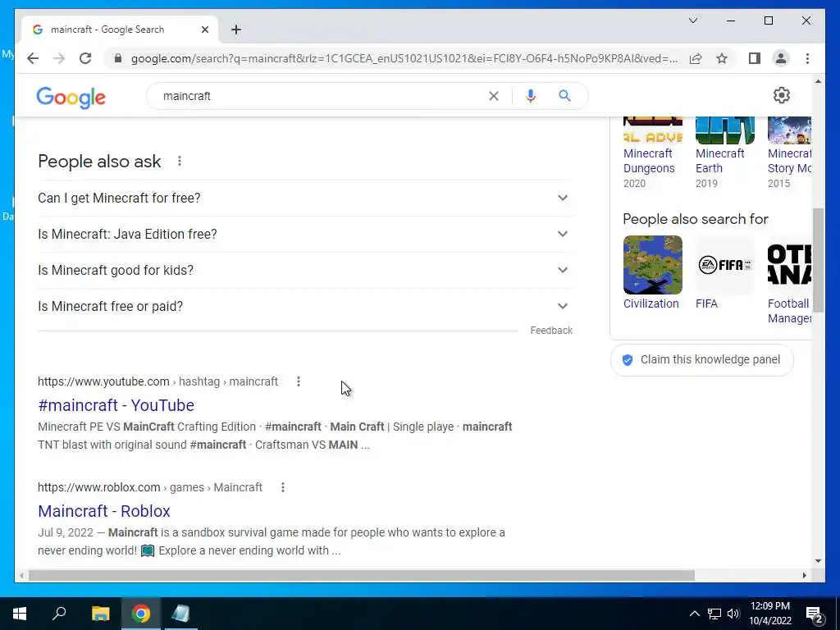Expand 'Is Minecraft good for kids?'

pos(305,270)
